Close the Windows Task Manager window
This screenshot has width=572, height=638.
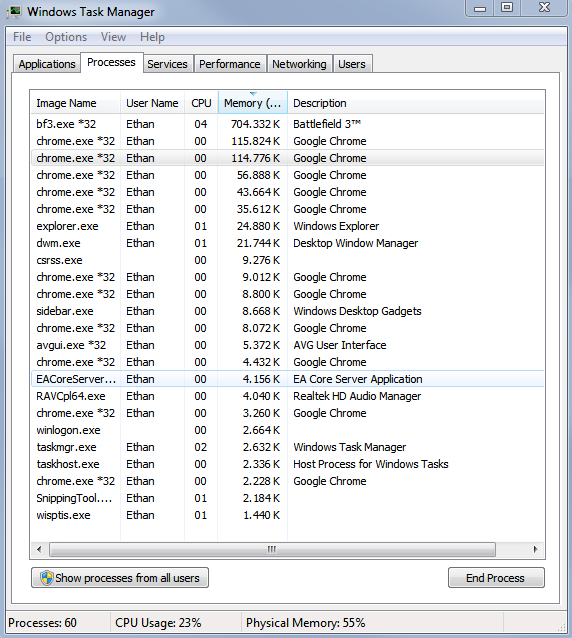(544, 8)
